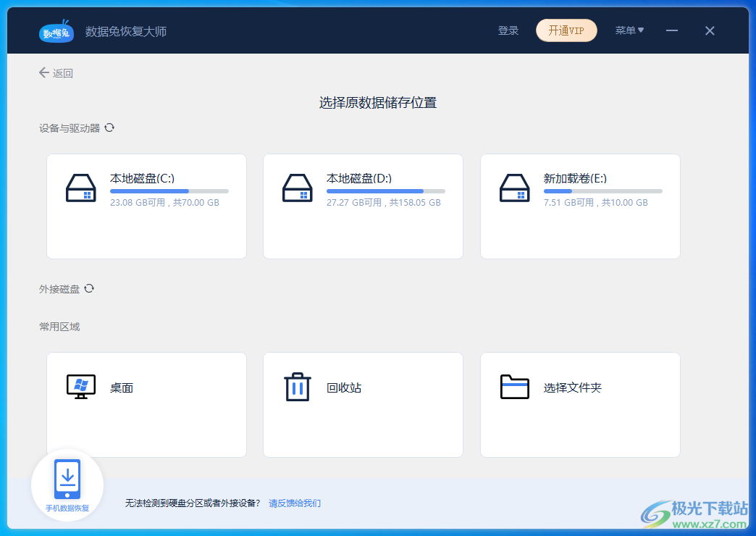The image size is (756, 536).
Task: Expand 新加载卷(E:) drive card
Action: pos(579,206)
